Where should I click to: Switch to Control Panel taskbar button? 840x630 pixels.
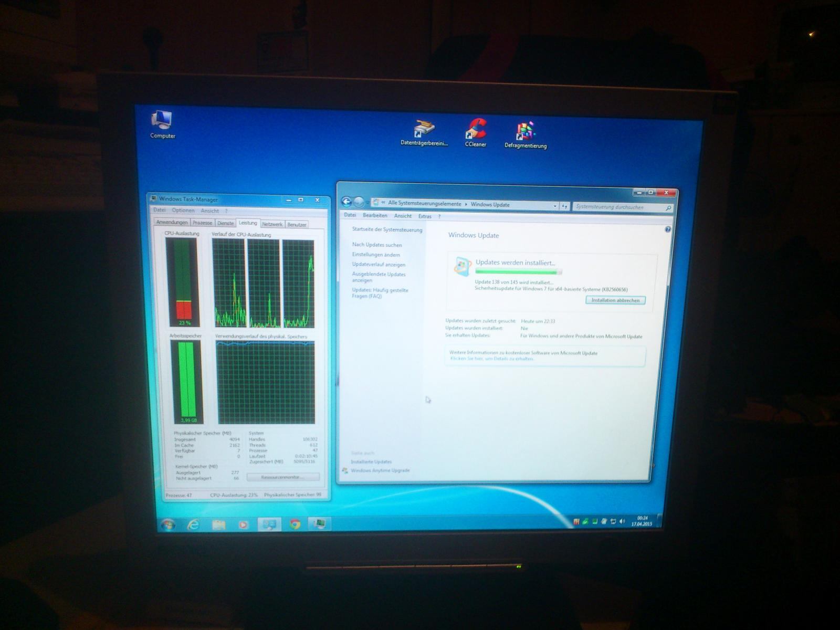pyautogui.click(x=269, y=524)
